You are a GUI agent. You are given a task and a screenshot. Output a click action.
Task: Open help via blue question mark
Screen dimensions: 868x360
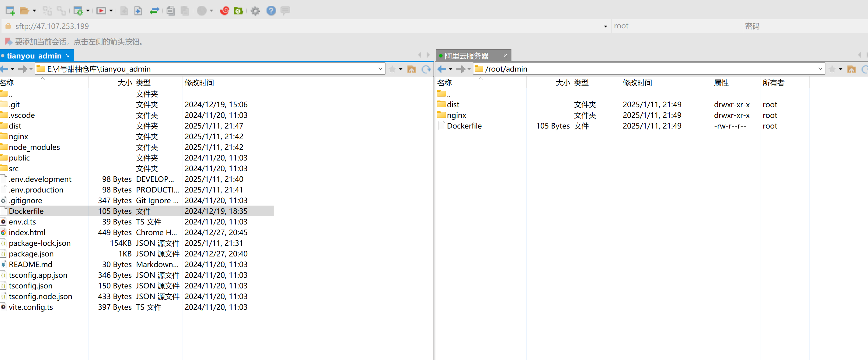point(271,11)
